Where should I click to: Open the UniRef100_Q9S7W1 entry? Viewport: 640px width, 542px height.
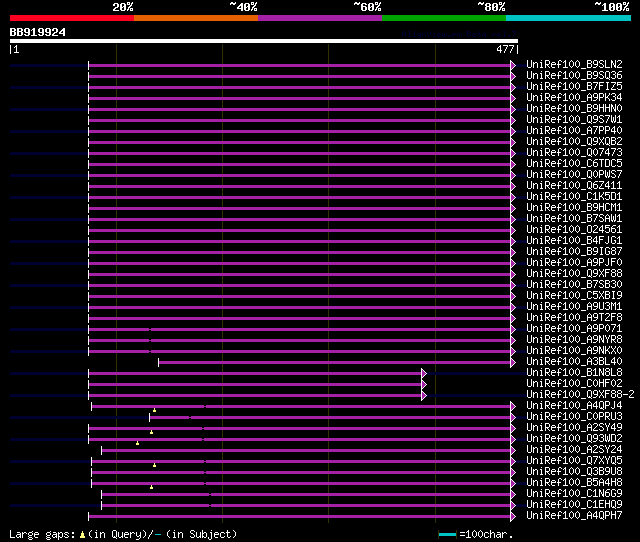[574, 120]
